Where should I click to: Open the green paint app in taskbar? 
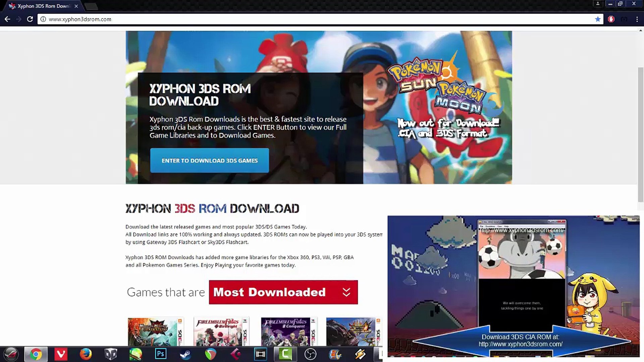(x=136, y=354)
